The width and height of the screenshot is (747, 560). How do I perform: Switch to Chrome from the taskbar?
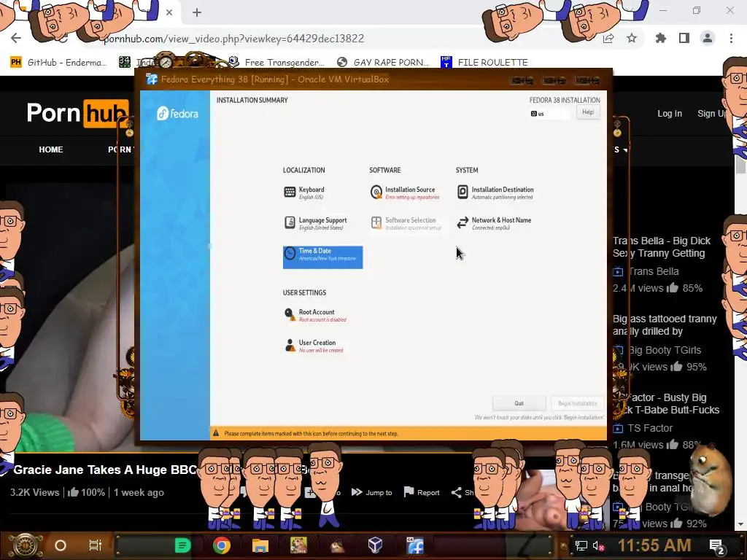coord(222,545)
